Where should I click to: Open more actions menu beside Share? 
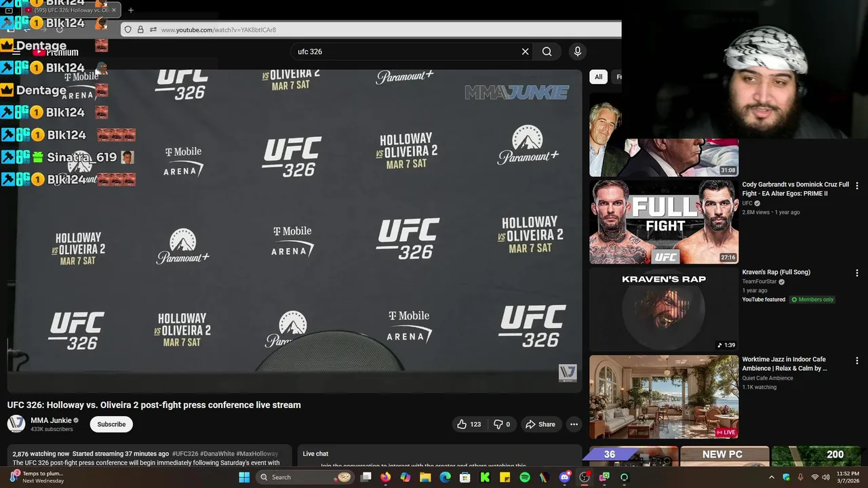(x=574, y=424)
